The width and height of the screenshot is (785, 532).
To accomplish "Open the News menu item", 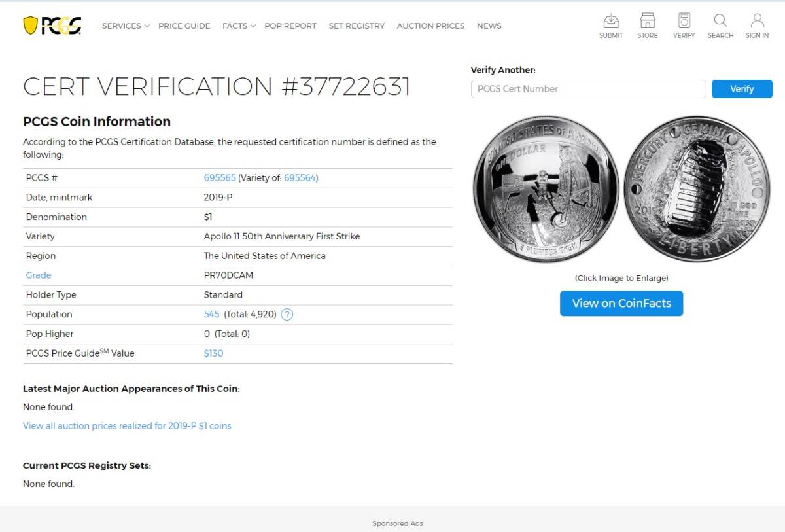I will click(x=489, y=26).
